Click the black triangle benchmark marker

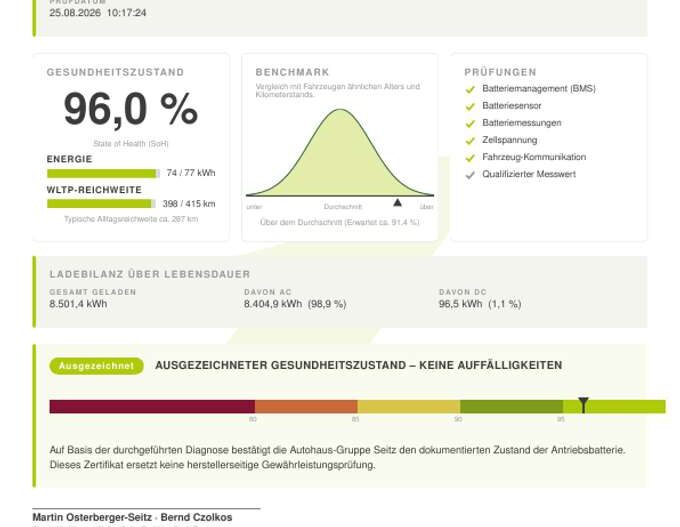[397, 203]
